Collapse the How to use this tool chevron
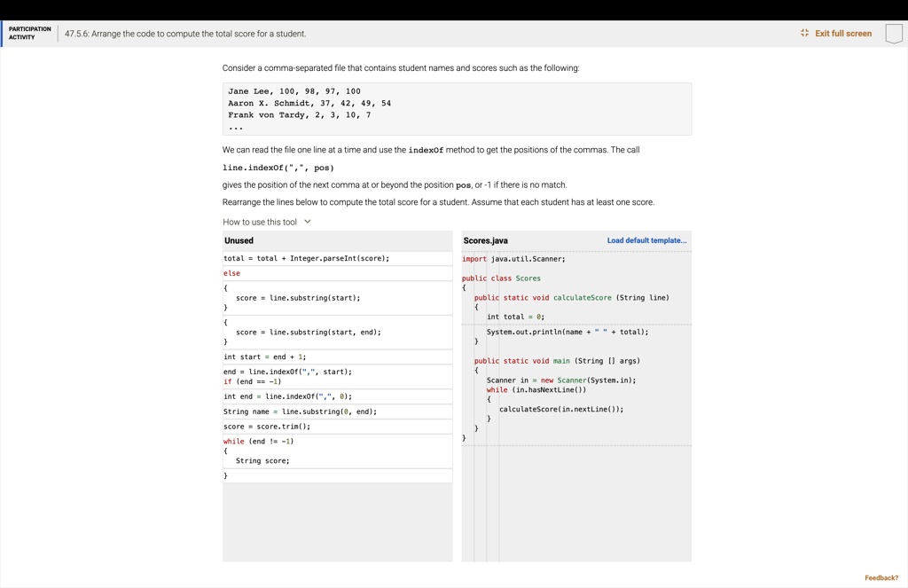The image size is (908, 588). (x=306, y=221)
